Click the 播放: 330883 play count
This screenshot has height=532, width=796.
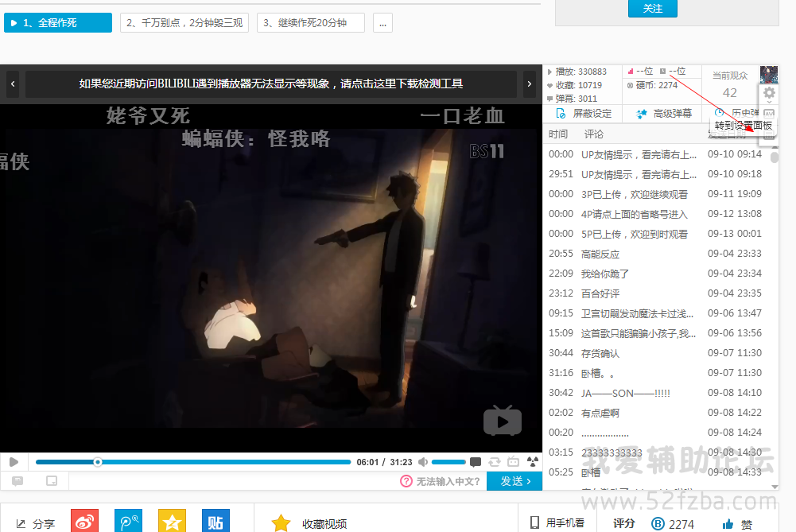click(577, 72)
